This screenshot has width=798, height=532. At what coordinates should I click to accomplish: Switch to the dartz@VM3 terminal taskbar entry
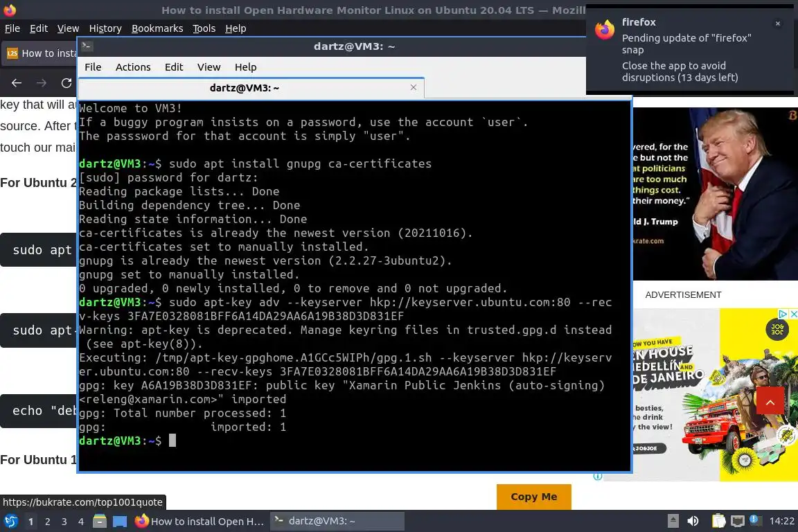tap(337, 522)
